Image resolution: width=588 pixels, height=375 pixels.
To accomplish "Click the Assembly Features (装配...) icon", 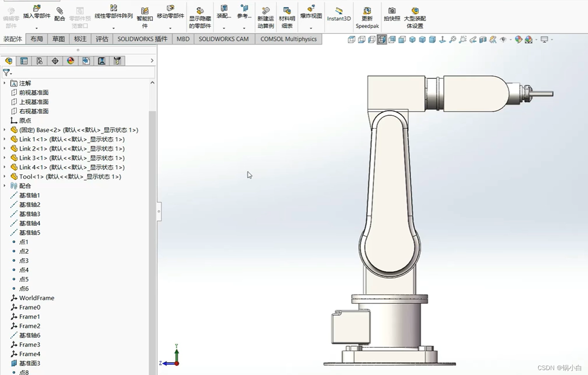I will (224, 8).
